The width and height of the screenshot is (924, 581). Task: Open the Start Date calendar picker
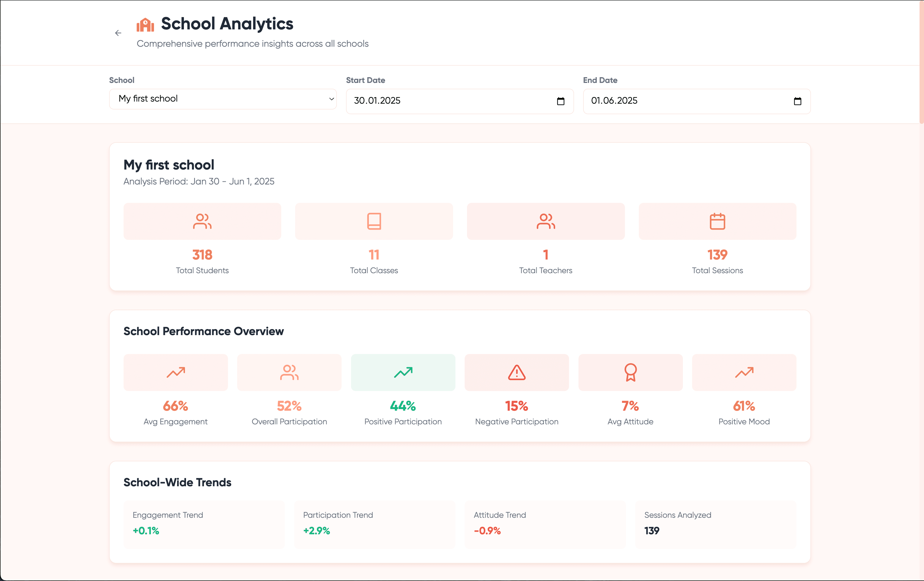point(561,101)
